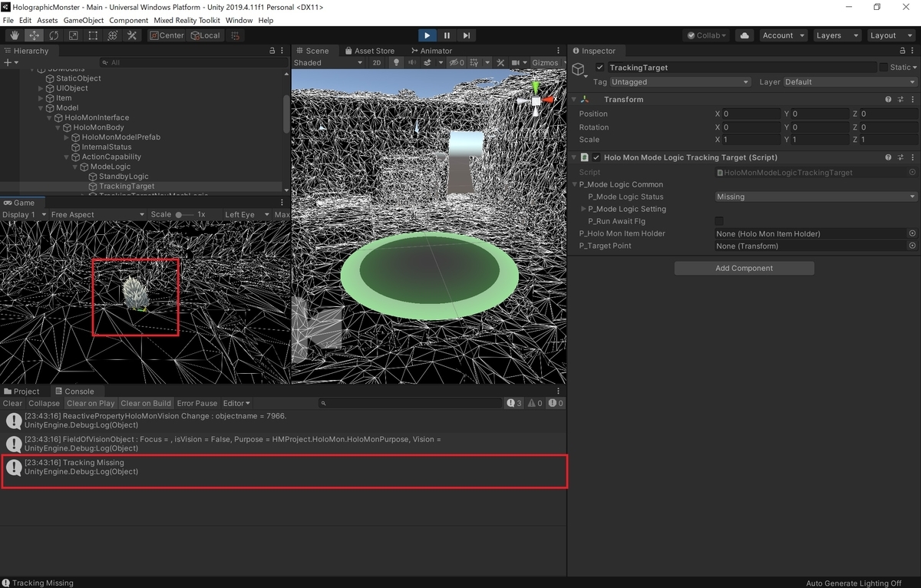The width and height of the screenshot is (921, 588).
Task: Lock the Hierarchy panel
Action: (x=272, y=51)
